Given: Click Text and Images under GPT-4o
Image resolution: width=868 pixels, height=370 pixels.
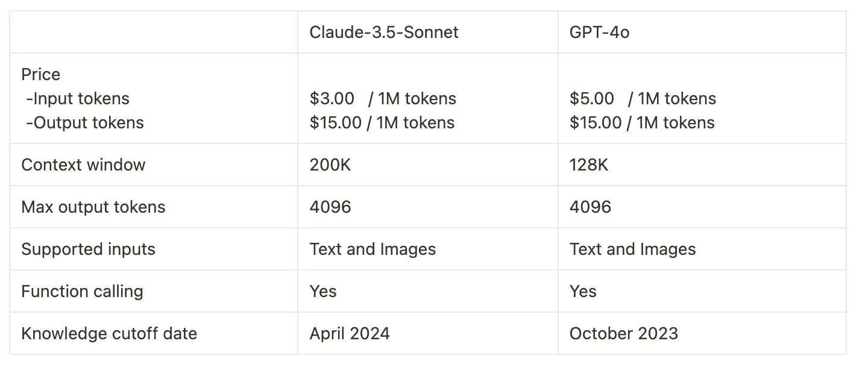Looking at the screenshot, I should point(632,249).
